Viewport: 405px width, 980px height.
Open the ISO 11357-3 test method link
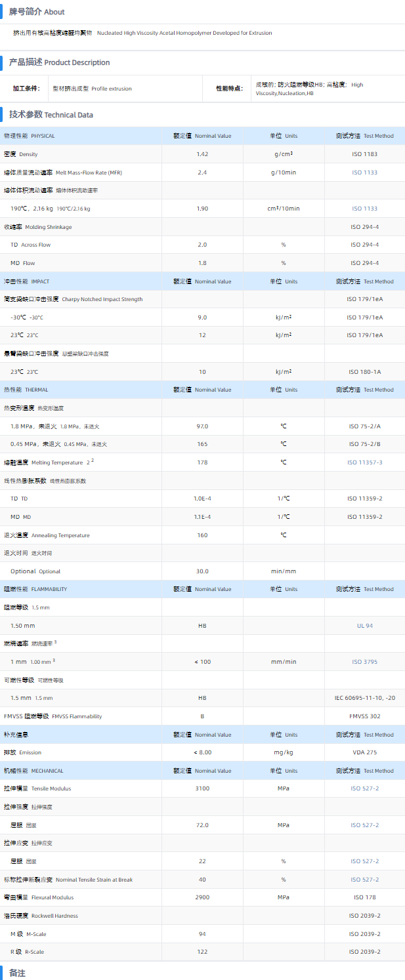point(364,462)
